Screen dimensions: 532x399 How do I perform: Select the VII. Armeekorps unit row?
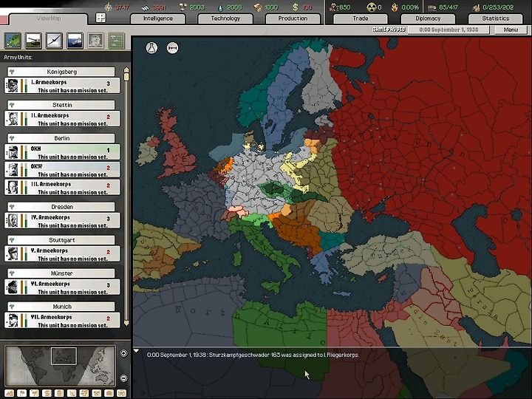coord(62,320)
